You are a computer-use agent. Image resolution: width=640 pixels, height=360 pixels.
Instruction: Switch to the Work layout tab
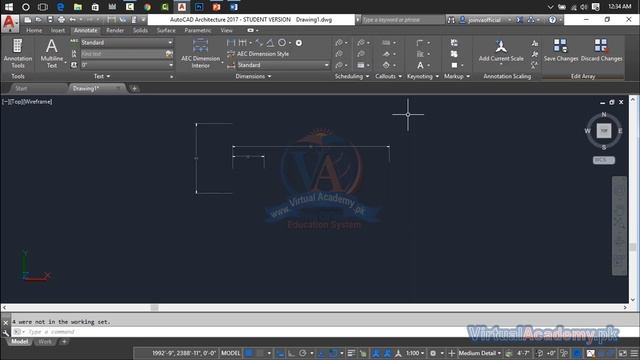[x=45, y=342]
